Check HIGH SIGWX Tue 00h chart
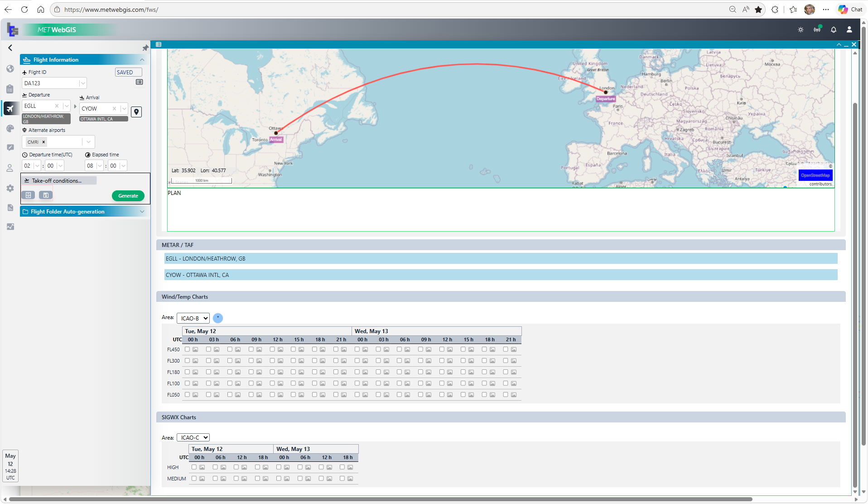The image size is (868, 504). pos(194,467)
